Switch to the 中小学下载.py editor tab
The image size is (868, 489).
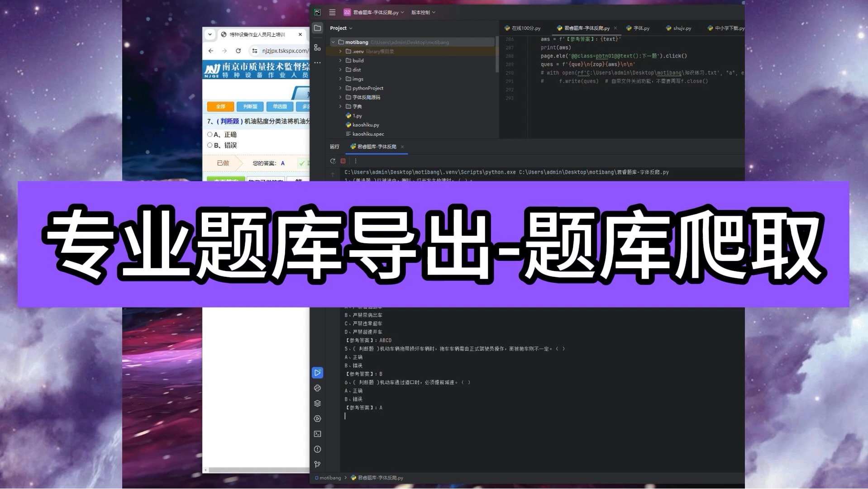[x=726, y=28]
